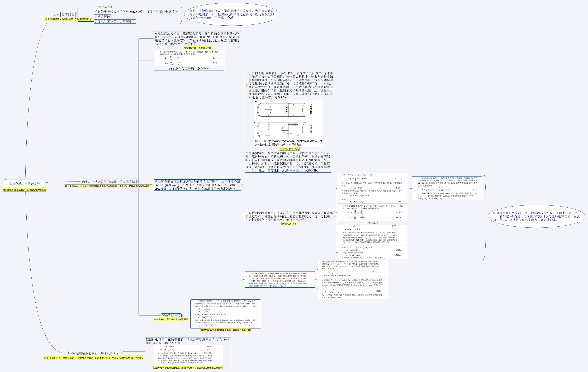Select the 基本假设 topic
The height and width of the screenshot is (372, 588).
pos(68,14)
